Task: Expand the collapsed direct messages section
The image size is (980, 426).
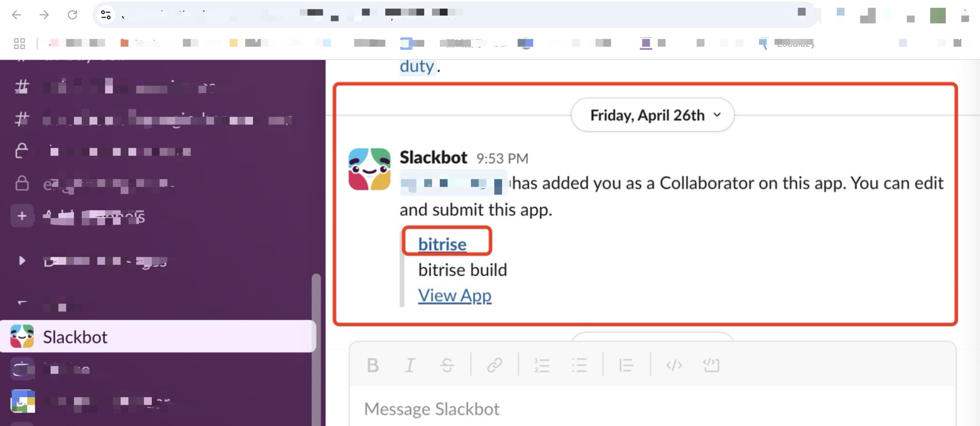Action: [22, 261]
